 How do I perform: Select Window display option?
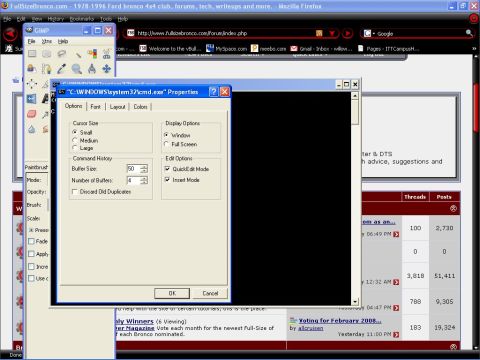pyautogui.click(x=166, y=135)
